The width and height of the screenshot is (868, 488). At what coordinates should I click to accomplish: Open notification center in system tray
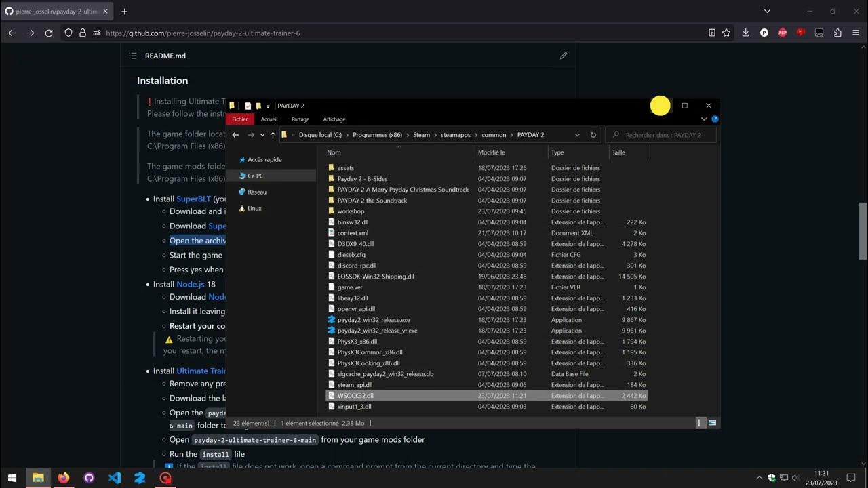(852, 478)
